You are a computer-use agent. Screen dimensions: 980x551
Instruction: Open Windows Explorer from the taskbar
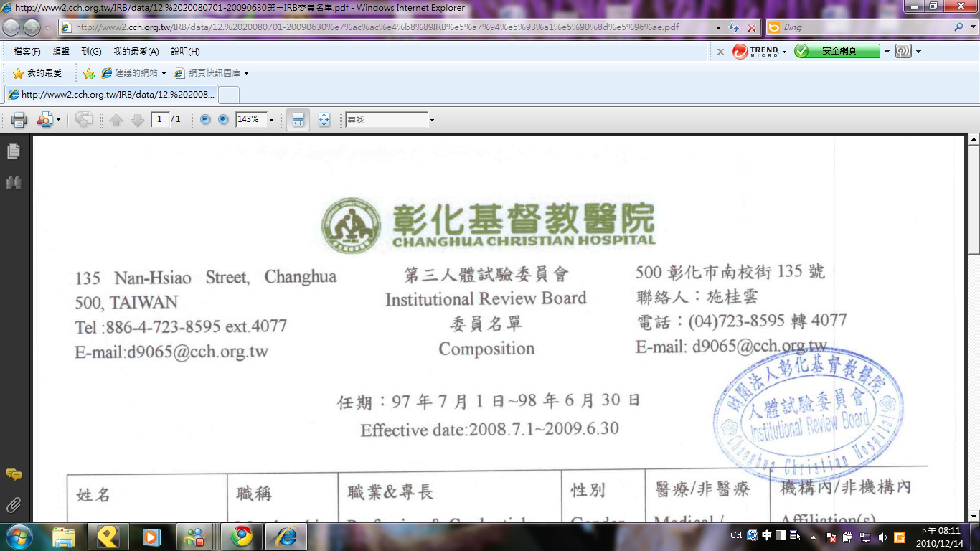(x=64, y=537)
